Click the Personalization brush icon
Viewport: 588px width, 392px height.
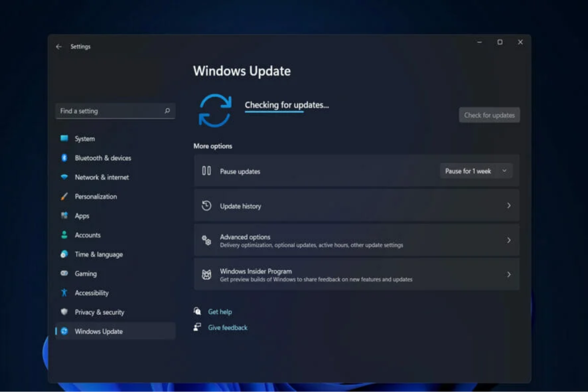coord(64,196)
